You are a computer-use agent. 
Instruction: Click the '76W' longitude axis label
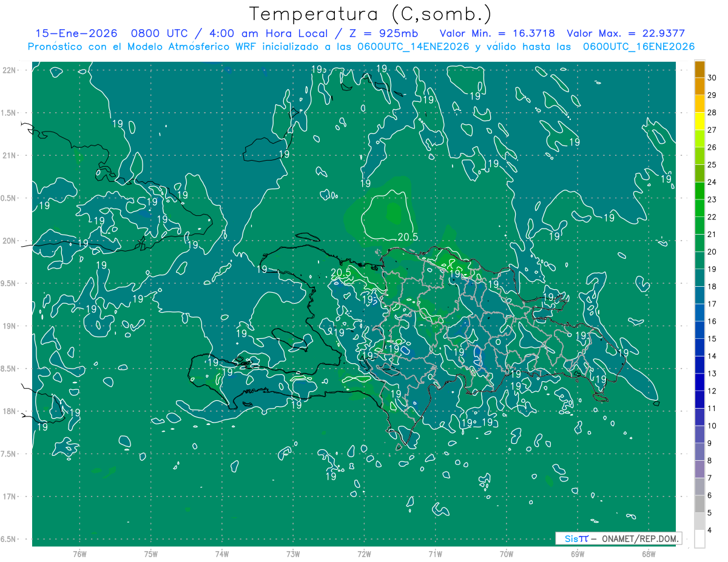pyautogui.click(x=79, y=554)
